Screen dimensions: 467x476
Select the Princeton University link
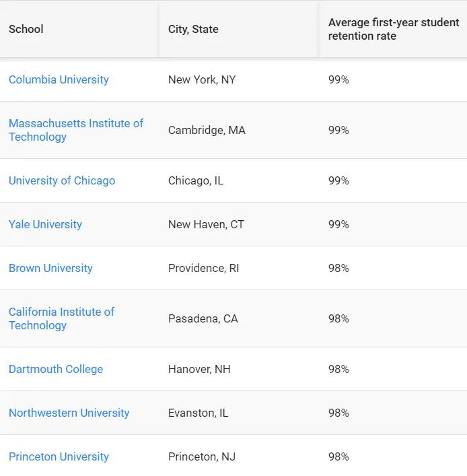59,456
